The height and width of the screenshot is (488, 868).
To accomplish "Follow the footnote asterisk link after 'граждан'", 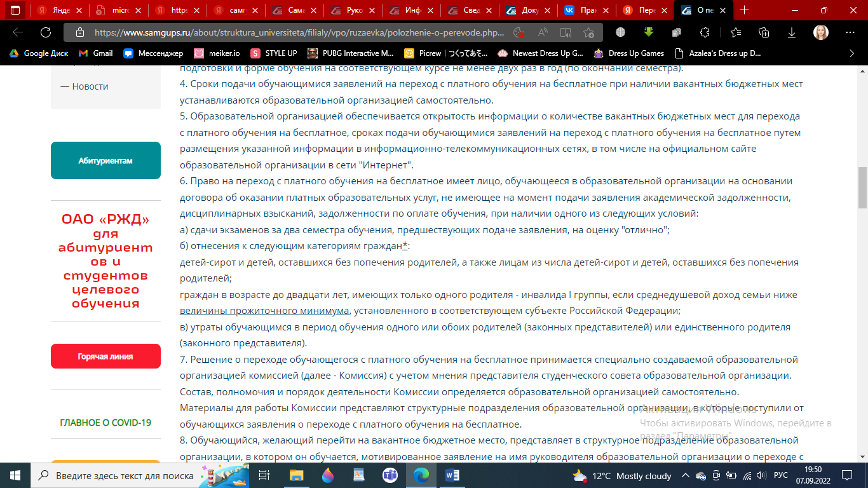I will (x=405, y=246).
